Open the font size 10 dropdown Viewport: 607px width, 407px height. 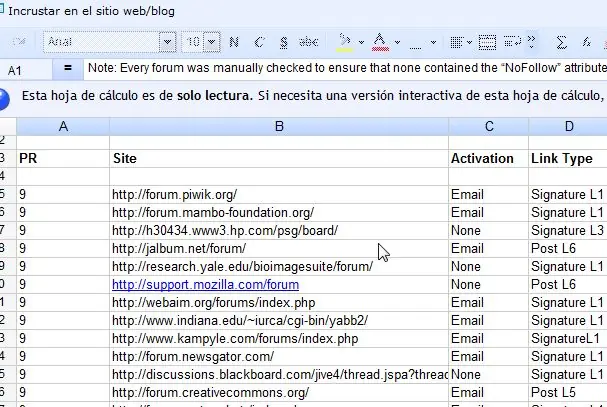[212, 42]
